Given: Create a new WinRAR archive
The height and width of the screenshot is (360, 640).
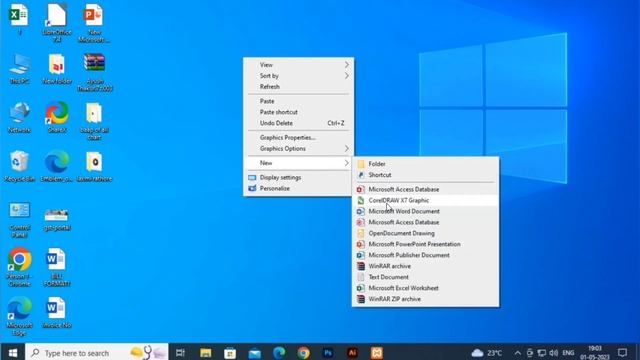Looking at the screenshot, I should [425, 266].
